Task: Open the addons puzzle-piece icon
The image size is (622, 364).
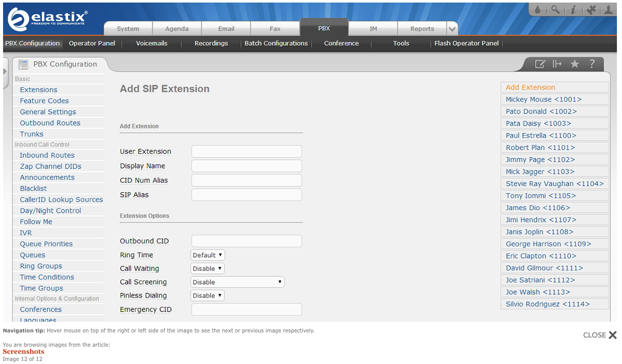Action: [591, 9]
